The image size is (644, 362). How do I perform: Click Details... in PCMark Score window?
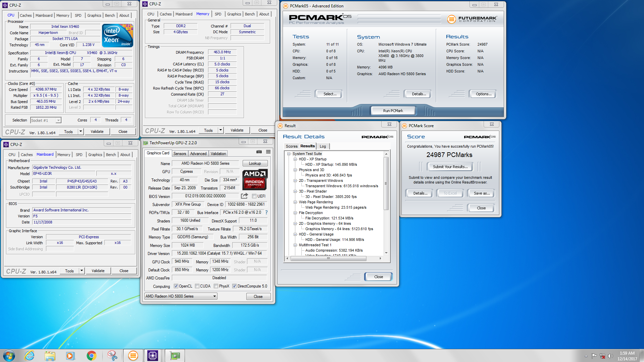(420, 193)
